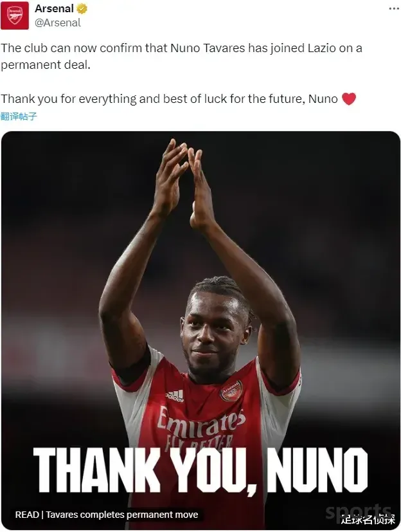The image size is (401, 532).
Task: Click the gold verified badge beside Arsenal
Action: tap(82, 8)
